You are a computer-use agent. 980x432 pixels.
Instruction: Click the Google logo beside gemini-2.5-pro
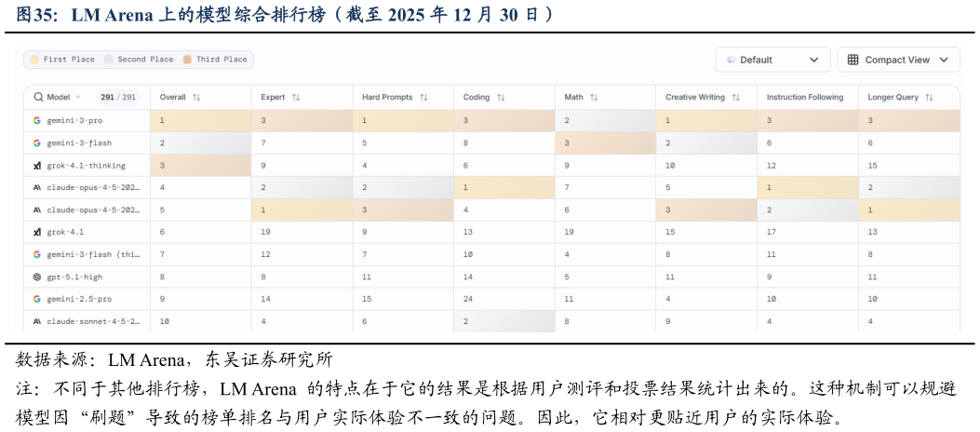(37, 299)
